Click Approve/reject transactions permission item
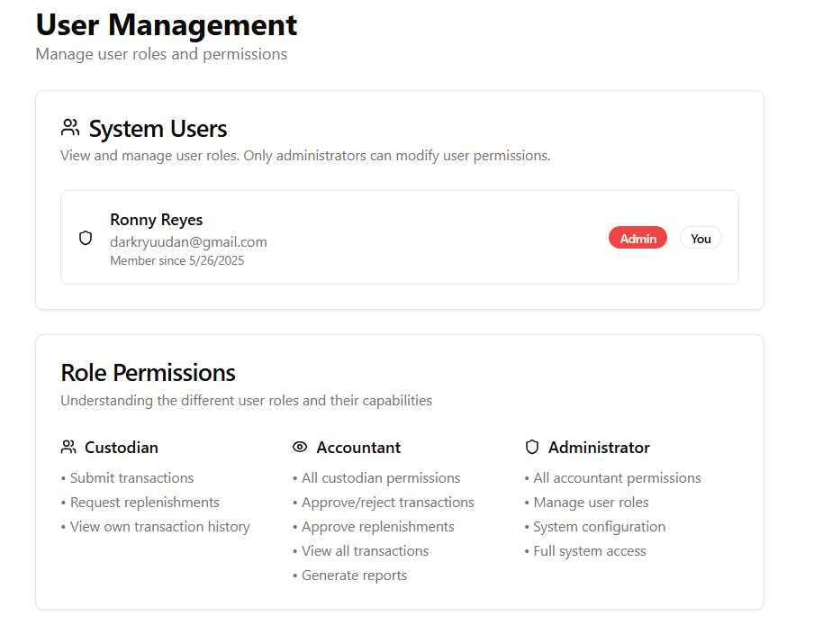The height and width of the screenshot is (644, 823). 387,503
